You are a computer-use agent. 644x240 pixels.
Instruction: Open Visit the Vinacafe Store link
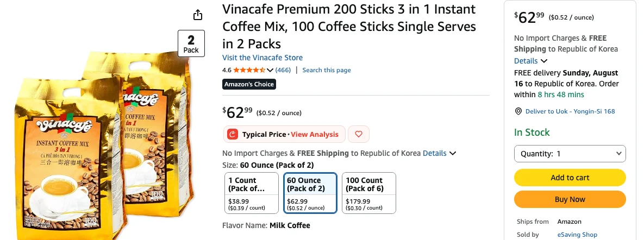coord(262,58)
